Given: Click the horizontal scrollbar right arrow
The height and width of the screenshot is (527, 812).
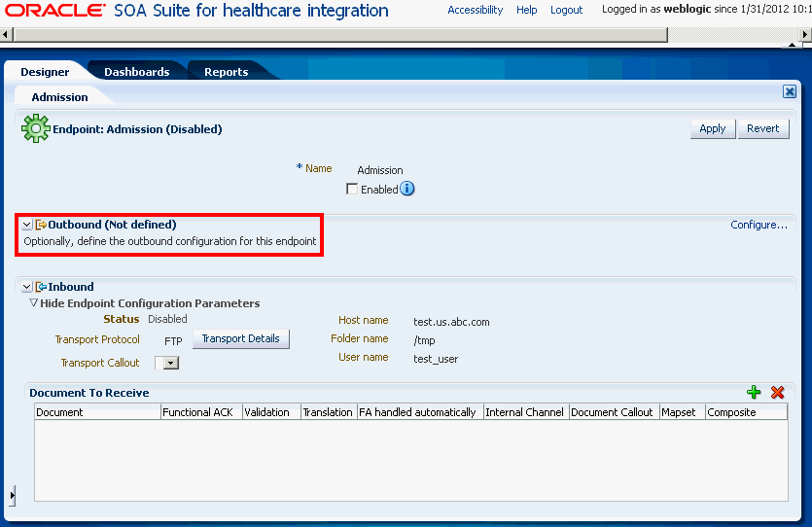Looking at the screenshot, I should pyautogui.click(x=805, y=35).
